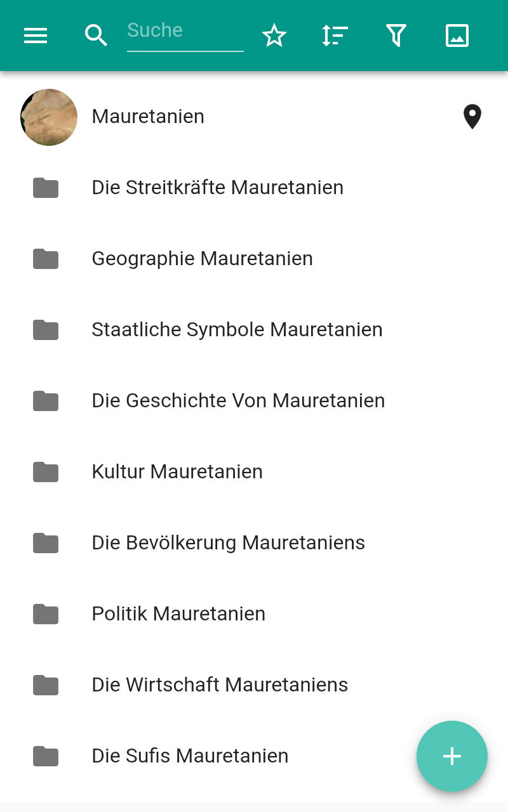Open the Mauretanien title entry
This screenshot has width=508, height=812.
(x=148, y=117)
